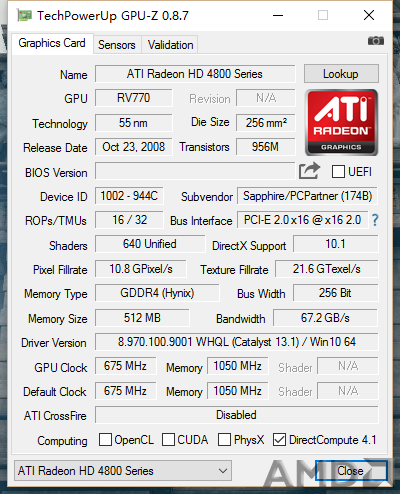Click the BIOS export share icon
Viewport: 400px width, 494px height.
(x=309, y=171)
